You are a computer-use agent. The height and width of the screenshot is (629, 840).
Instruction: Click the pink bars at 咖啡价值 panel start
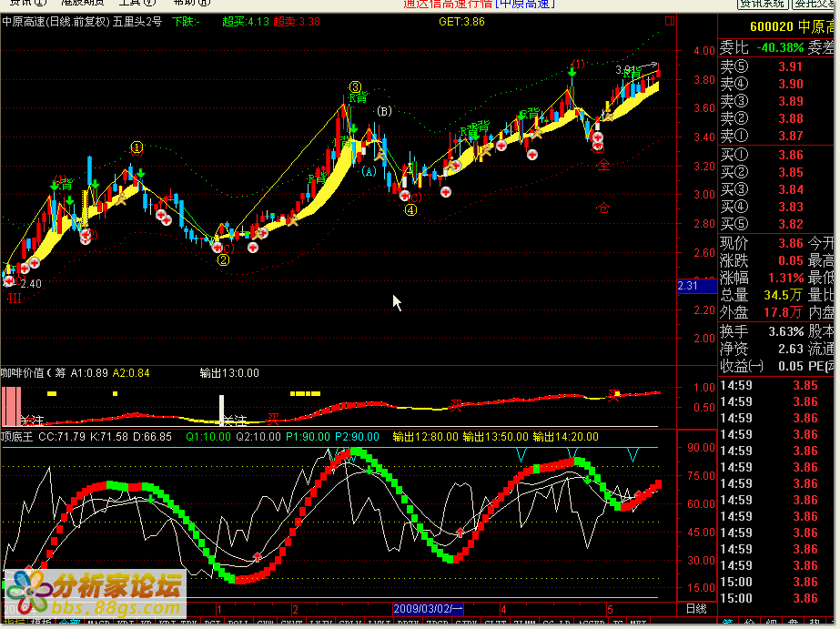pyautogui.click(x=11, y=407)
